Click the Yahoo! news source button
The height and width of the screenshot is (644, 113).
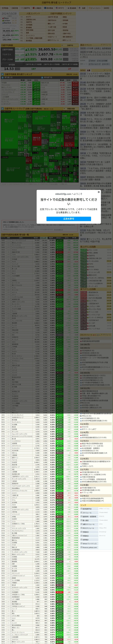tap(92, 61)
